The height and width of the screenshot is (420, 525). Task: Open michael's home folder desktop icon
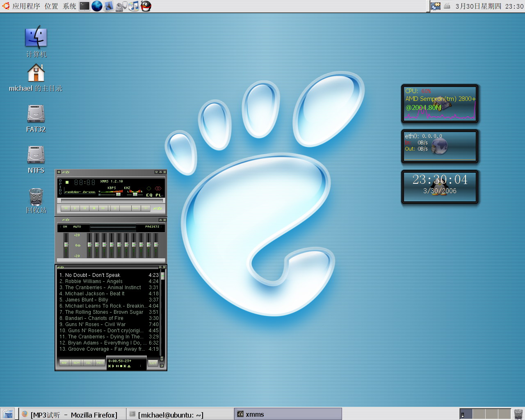pyautogui.click(x=36, y=78)
